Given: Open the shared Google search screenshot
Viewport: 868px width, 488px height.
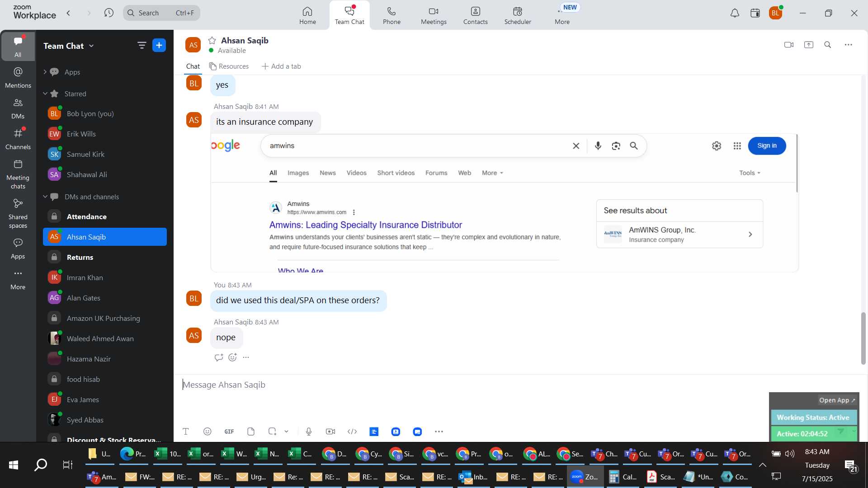Looking at the screenshot, I should click(505, 203).
